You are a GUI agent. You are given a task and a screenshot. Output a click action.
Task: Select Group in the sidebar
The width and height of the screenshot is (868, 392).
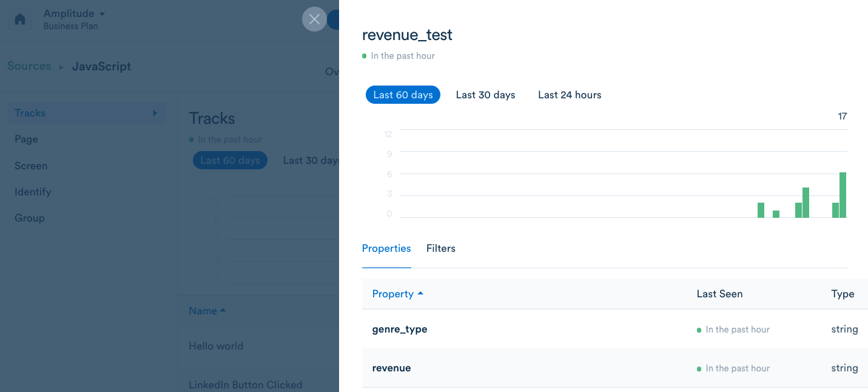click(x=29, y=218)
